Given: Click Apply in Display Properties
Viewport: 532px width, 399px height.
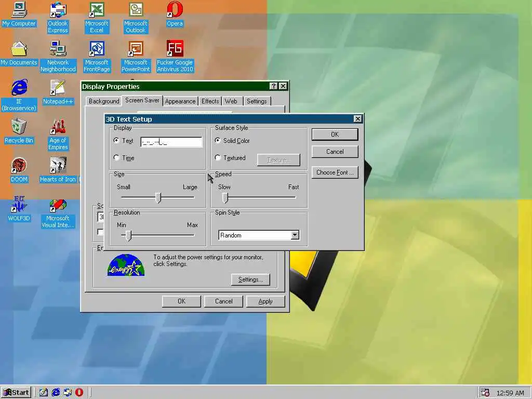Looking at the screenshot, I should [265, 301].
